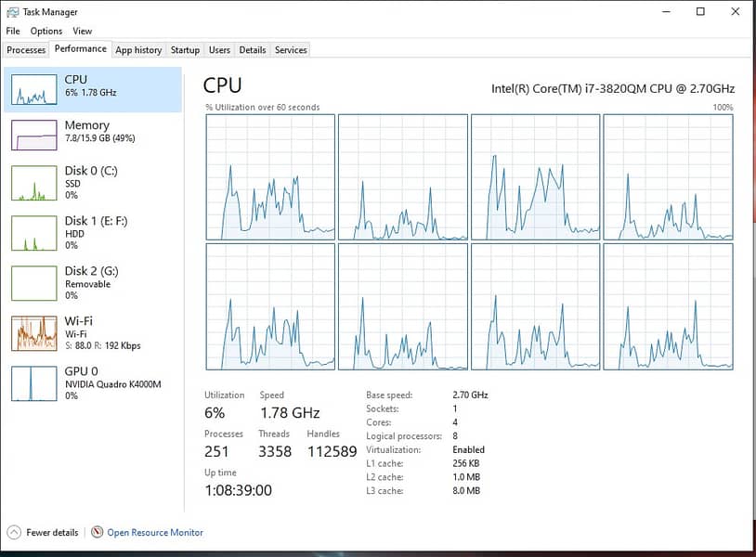This screenshot has width=756, height=557.
Task: Click the first logical processor graph
Action: (x=269, y=176)
